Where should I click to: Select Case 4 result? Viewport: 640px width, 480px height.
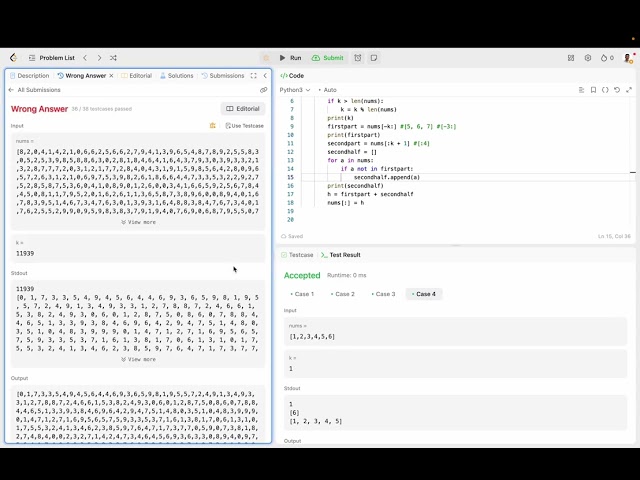click(x=424, y=294)
